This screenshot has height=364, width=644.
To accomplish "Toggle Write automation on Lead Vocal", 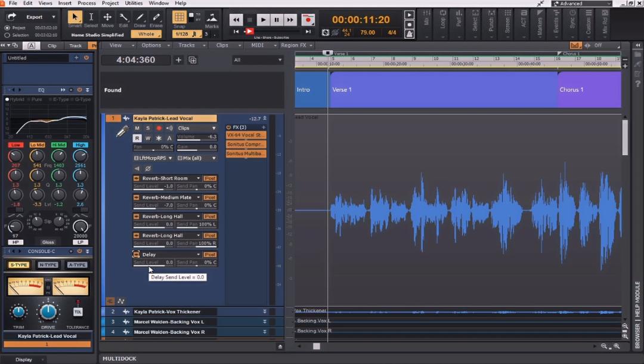I will 148,138.
